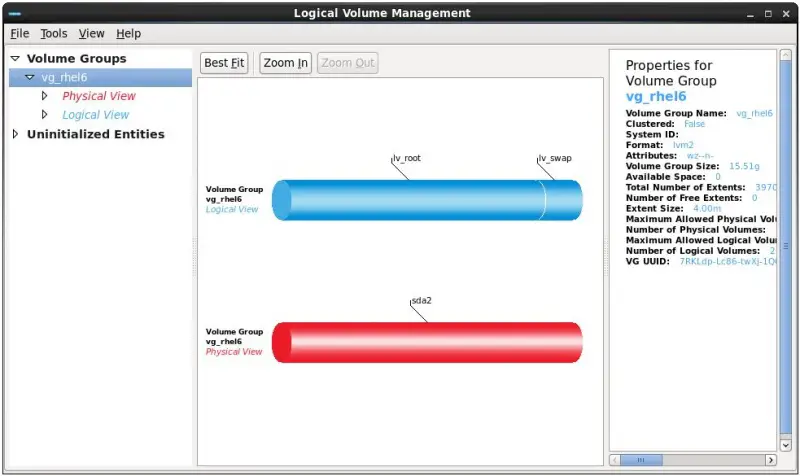Click the vertical scrollbar of properties panel
This screenshot has height=476, width=800.
[785, 250]
